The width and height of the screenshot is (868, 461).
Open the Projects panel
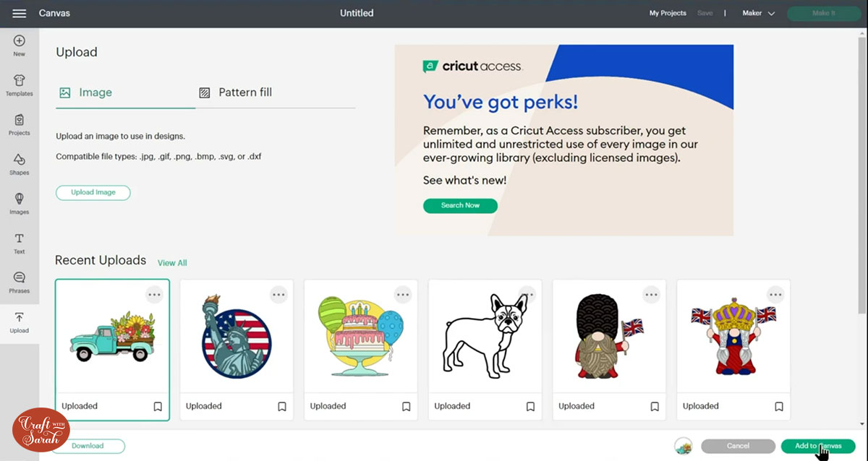point(20,124)
